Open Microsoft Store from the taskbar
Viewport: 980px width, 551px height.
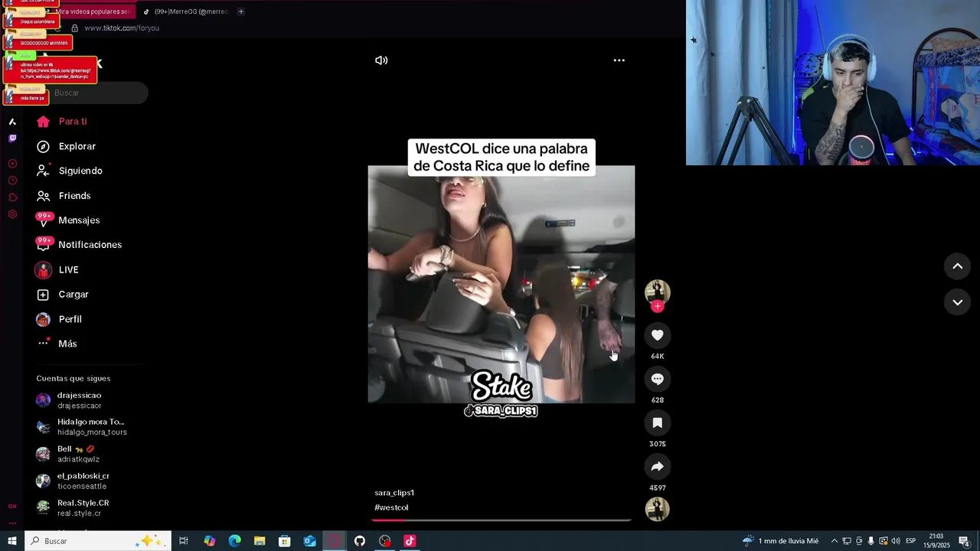click(285, 541)
